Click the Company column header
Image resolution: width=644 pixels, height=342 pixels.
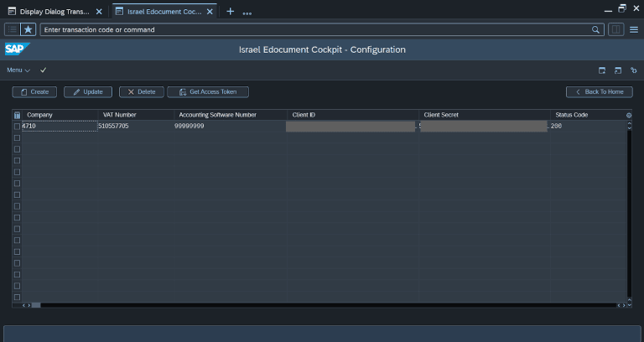[x=60, y=115]
